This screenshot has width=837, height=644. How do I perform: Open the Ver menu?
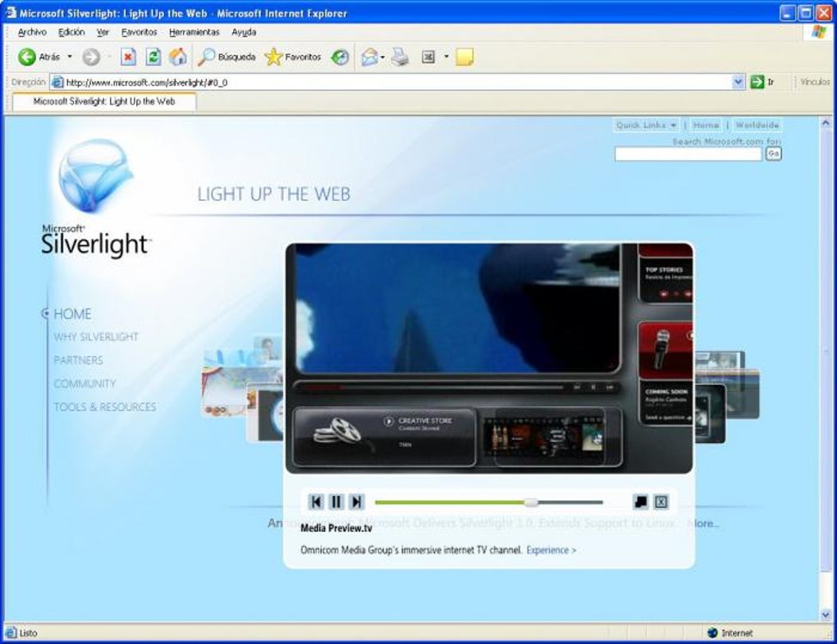pyautogui.click(x=103, y=32)
